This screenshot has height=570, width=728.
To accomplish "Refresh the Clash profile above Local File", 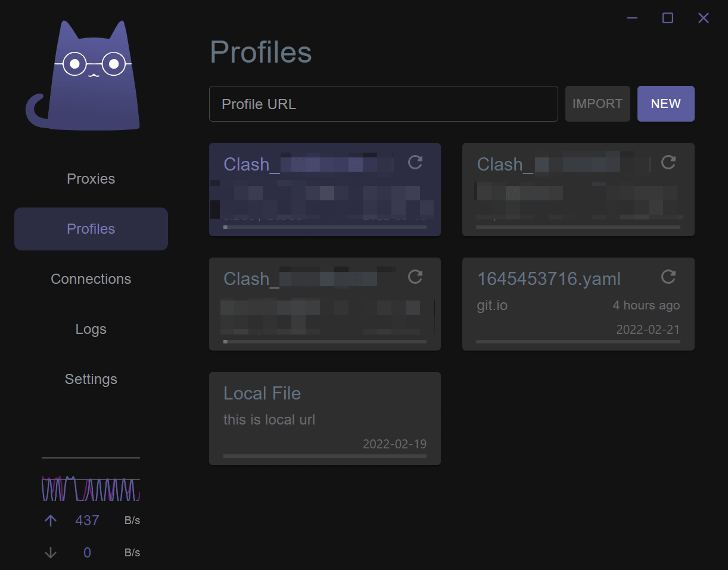I will pos(415,277).
